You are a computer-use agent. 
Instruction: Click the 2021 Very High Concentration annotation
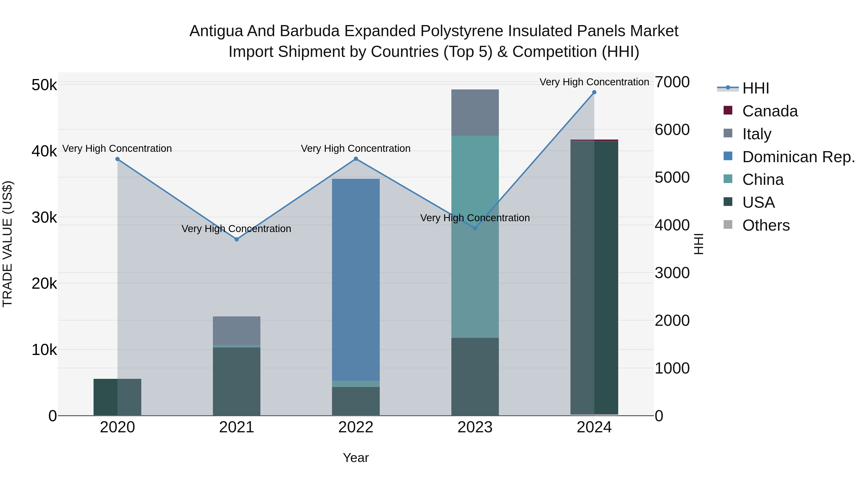click(237, 229)
